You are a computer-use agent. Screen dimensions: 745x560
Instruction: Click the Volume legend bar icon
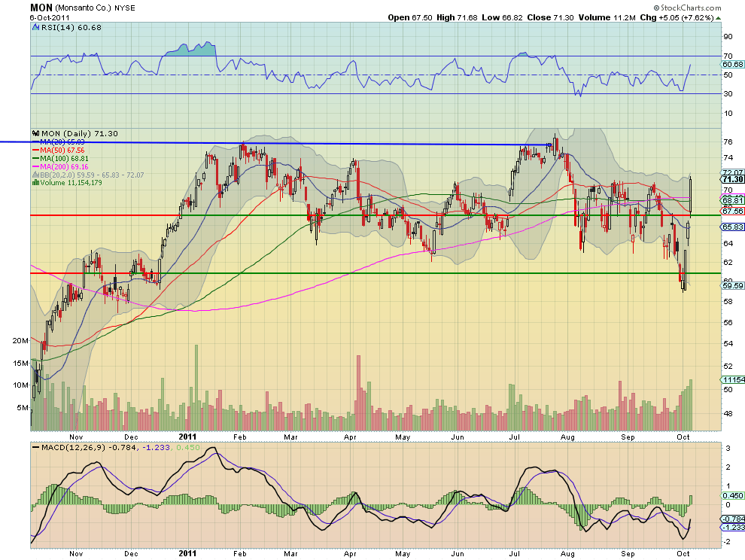click(35, 183)
